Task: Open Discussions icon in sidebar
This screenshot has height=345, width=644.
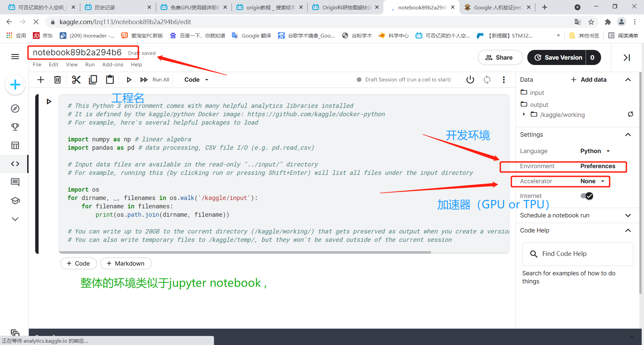Action: 15,182
